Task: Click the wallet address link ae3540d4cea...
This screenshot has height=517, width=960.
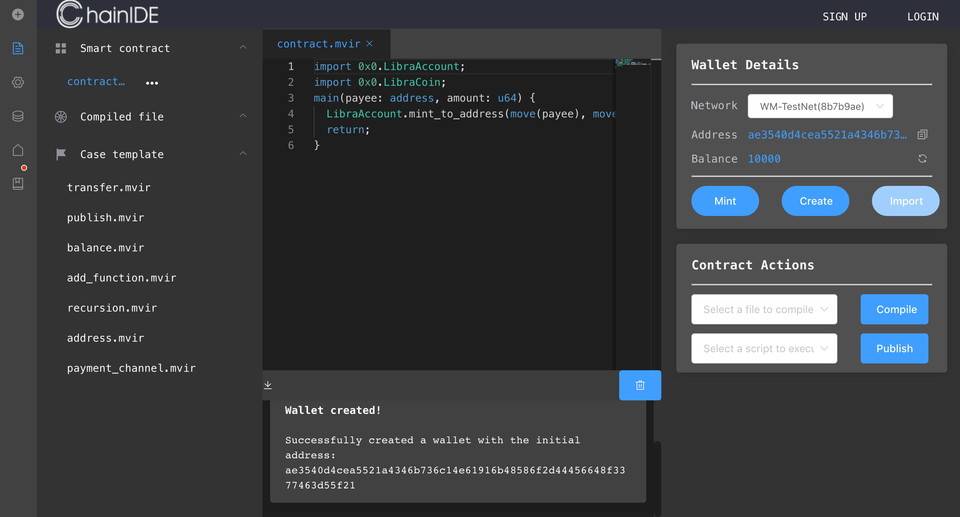Action: (827, 134)
